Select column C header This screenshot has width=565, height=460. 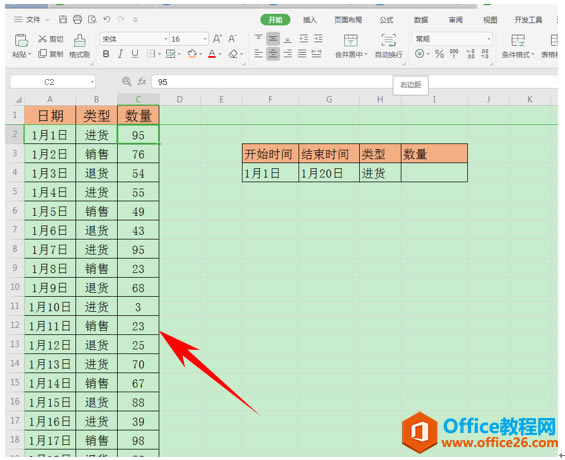click(138, 99)
